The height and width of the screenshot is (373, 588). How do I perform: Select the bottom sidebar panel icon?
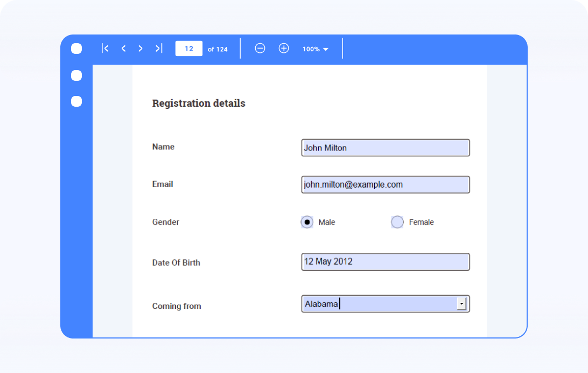coord(76,101)
